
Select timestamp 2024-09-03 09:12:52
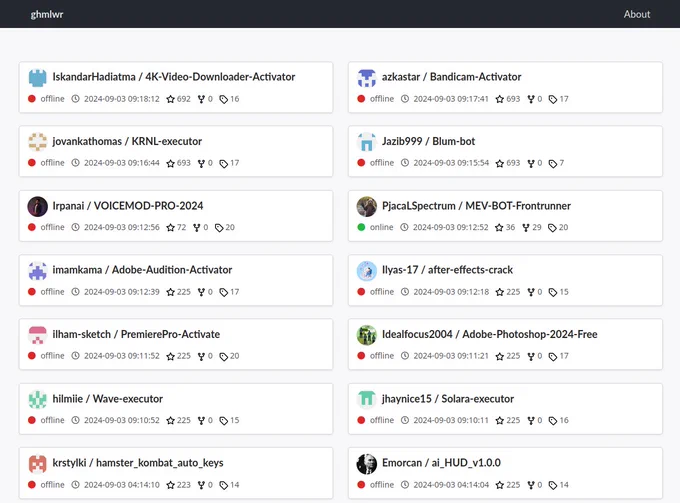[x=451, y=227]
